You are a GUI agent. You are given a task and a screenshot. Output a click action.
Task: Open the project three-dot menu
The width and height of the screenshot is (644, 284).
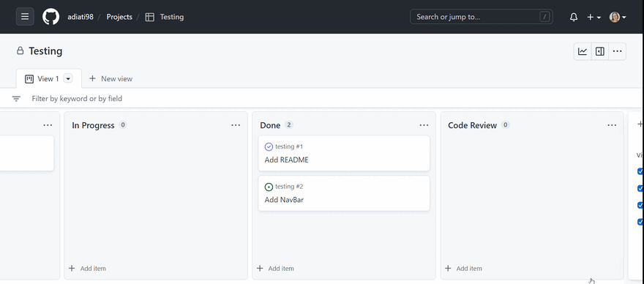coord(618,51)
